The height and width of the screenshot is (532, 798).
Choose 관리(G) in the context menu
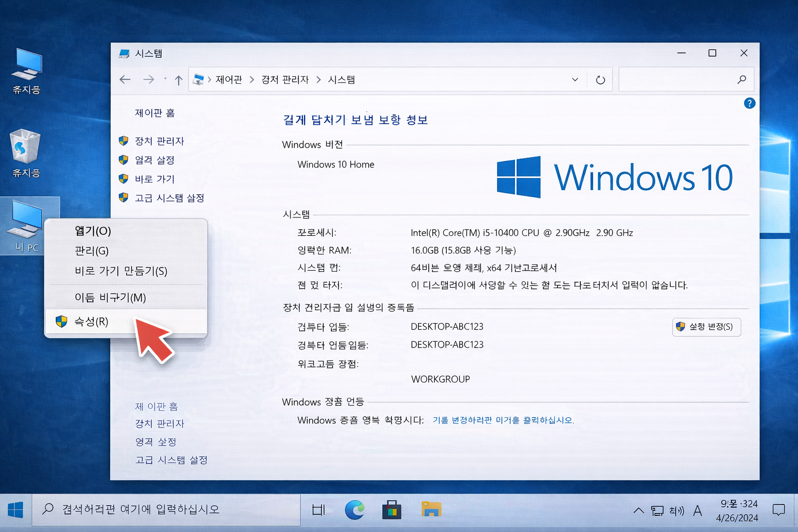[126, 251]
